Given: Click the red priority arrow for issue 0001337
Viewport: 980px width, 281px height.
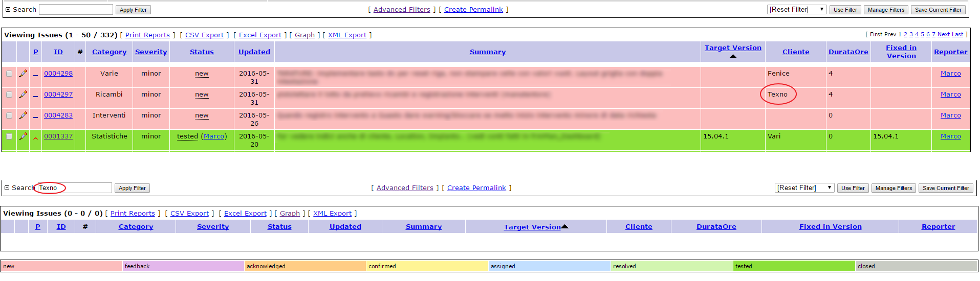Looking at the screenshot, I should 35,137.
